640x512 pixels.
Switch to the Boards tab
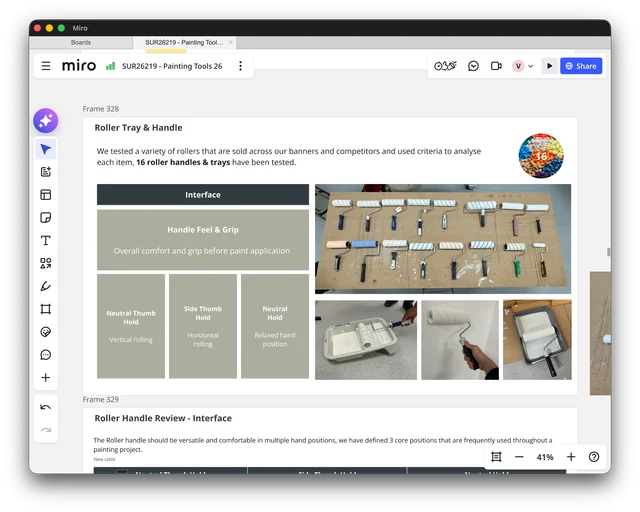point(81,42)
